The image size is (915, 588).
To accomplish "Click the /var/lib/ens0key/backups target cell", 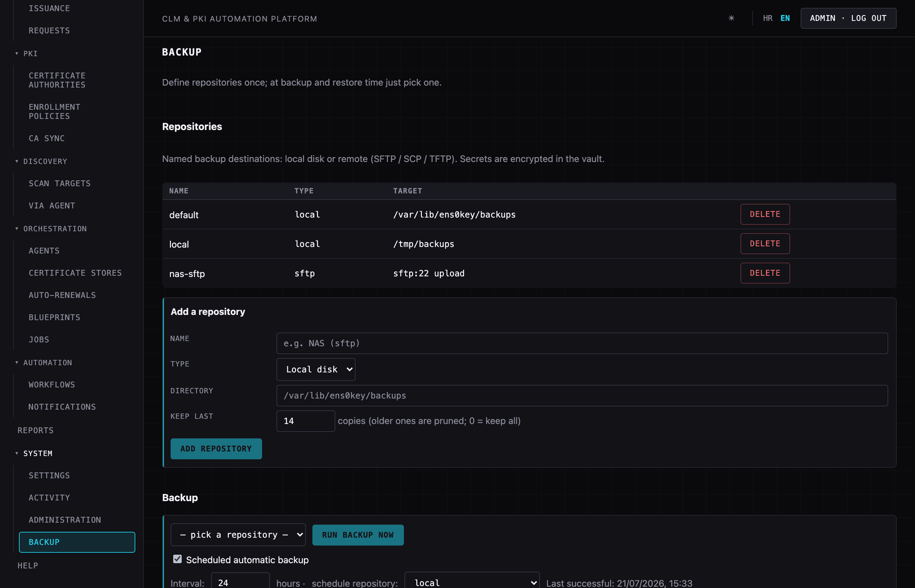I will (x=454, y=215).
